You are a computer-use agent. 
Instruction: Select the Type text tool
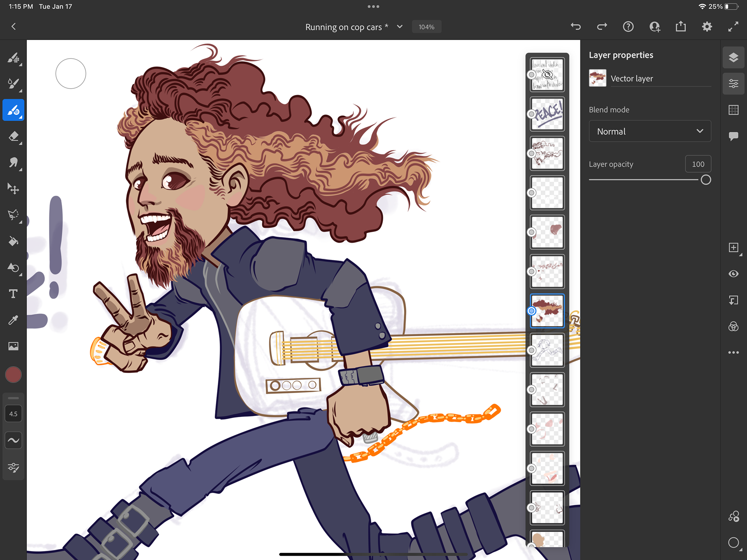pyautogui.click(x=13, y=294)
